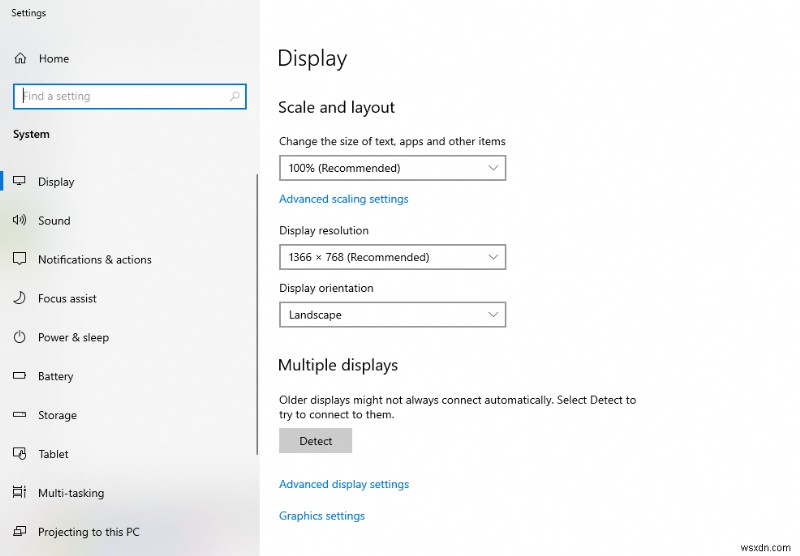The height and width of the screenshot is (556, 800).
Task: Click the Power & sleep icon
Action: click(19, 337)
